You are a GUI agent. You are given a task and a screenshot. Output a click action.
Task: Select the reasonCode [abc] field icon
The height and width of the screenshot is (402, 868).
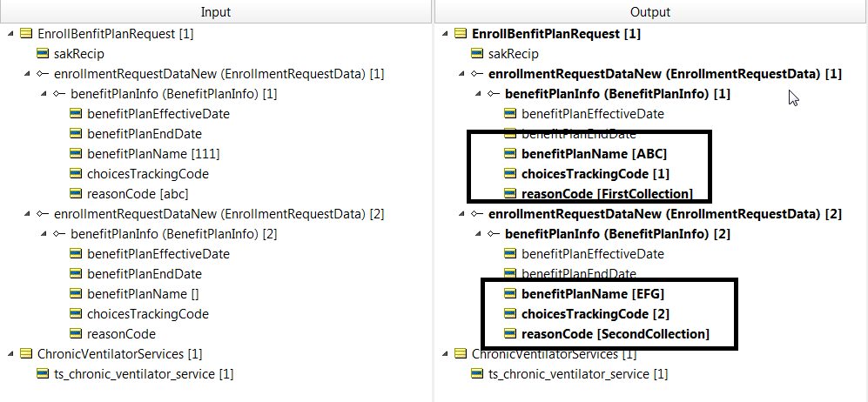click(76, 193)
